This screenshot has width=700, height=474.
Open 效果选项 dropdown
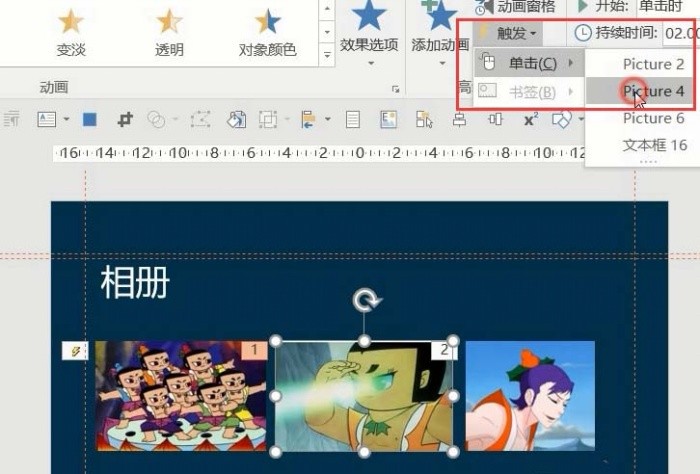pos(369,33)
